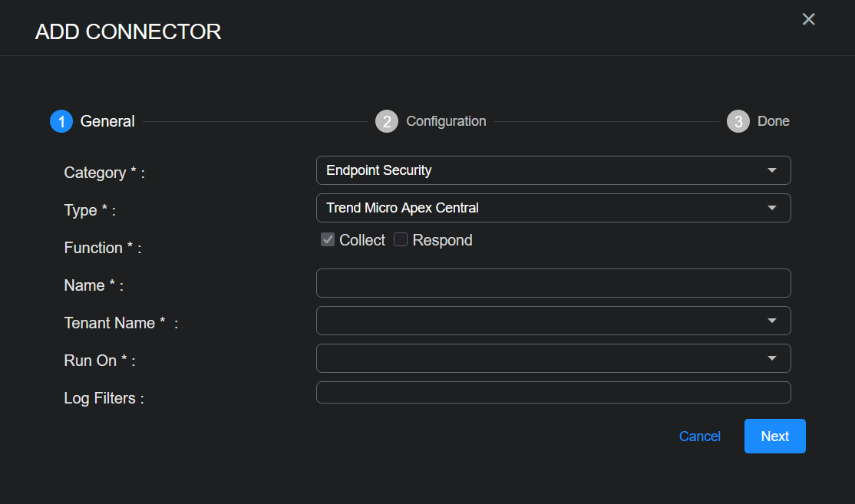855x504 pixels.
Task: Click the Trend Micro Apex Central type value
Action: (x=402, y=208)
